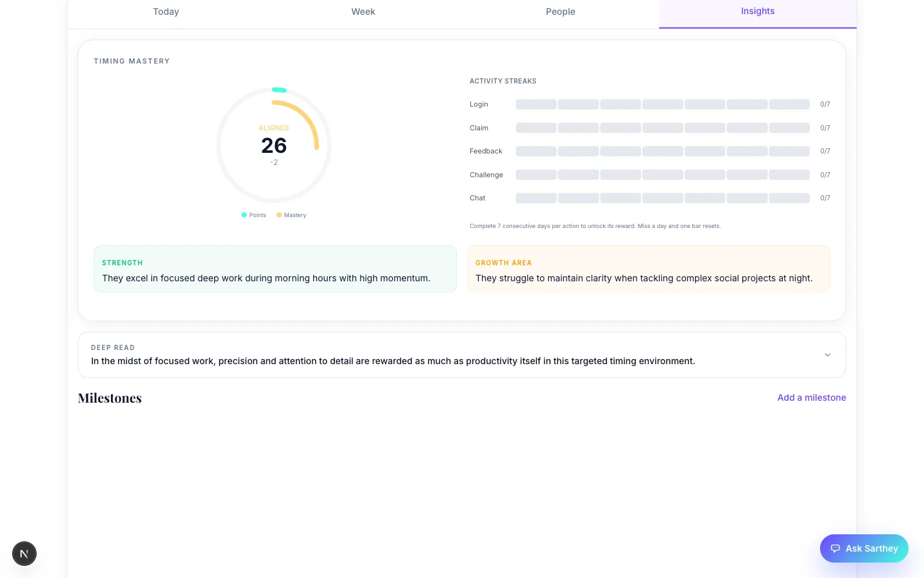Open the People tab
This screenshot has height=578, width=924.
click(560, 12)
